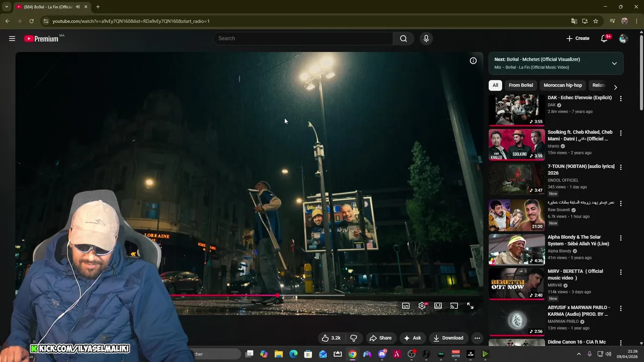Image resolution: width=644 pixels, height=362 pixels.
Task: Open Microsoft Store from the taskbar
Action: (x=308, y=354)
